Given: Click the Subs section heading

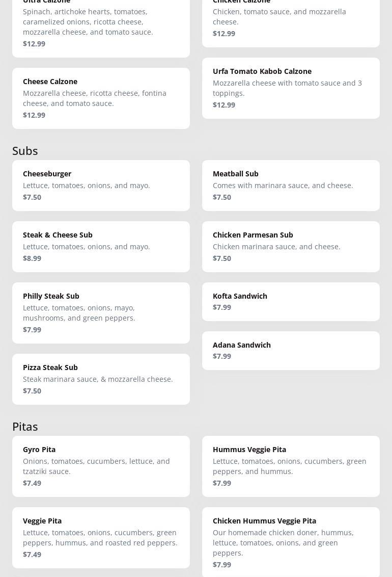Looking at the screenshot, I should pyautogui.click(x=25, y=151).
